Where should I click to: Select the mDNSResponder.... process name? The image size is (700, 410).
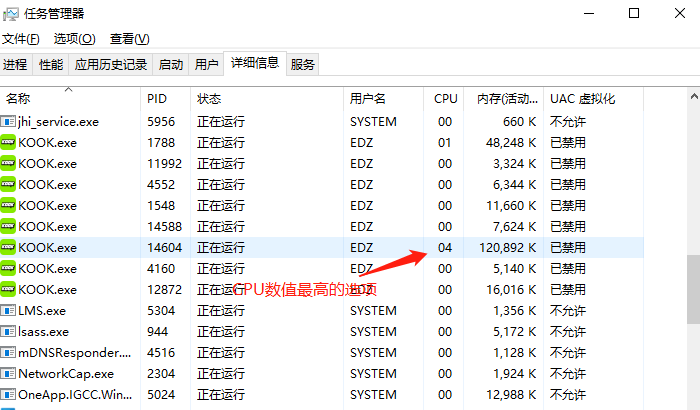pyautogui.click(x=75, y=353)
